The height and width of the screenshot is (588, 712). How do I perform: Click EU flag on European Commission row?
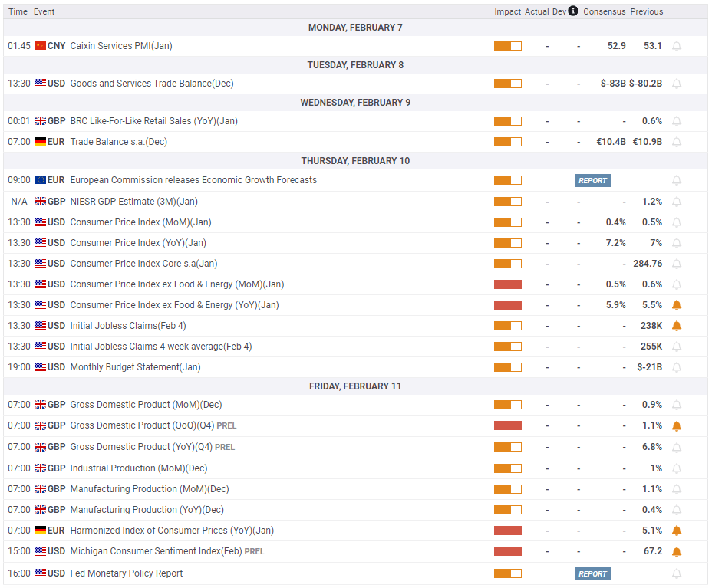41,180
